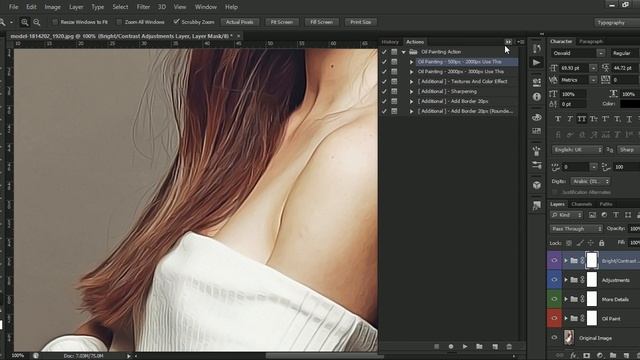640x360 pixels.
Task: Begin recording action button
Action: 451,347
